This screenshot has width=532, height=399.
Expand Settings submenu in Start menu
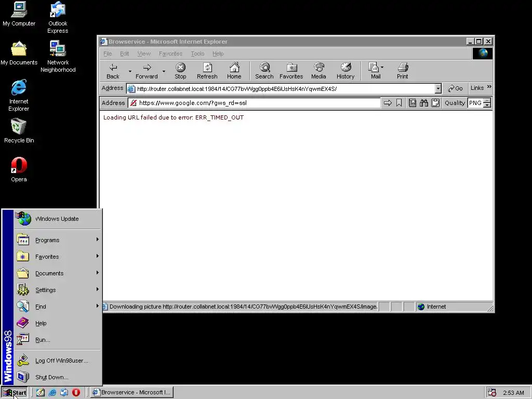pyautogui.click(x=58, y=290)
